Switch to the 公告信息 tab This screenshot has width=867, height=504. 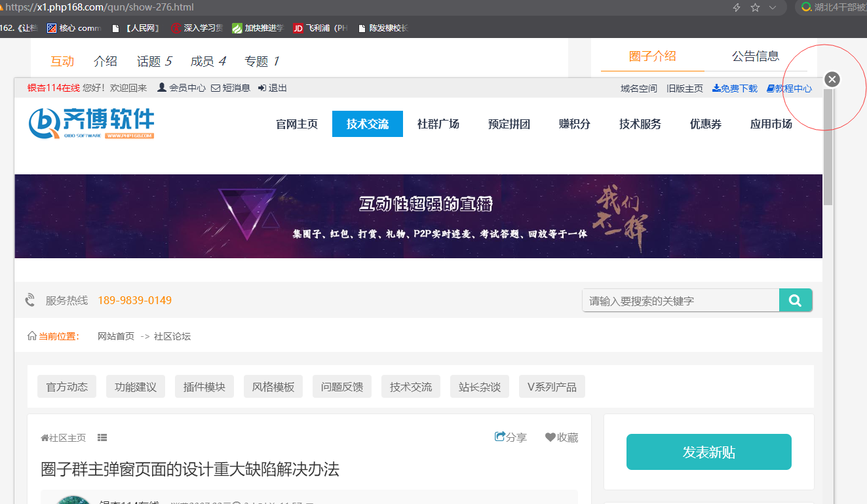click(756, 56)
